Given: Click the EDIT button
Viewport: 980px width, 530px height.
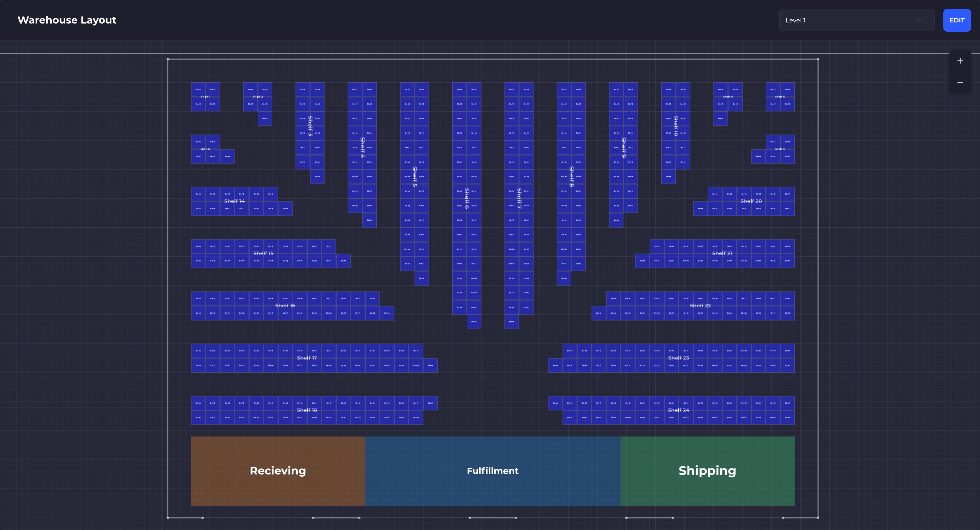Looking at the screenshot, I should [957, 20].
